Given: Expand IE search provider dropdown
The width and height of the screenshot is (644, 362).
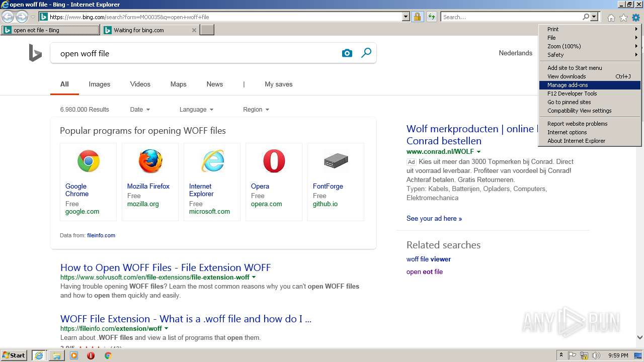Looking at the screenshot, I should [x=594, y=17].
